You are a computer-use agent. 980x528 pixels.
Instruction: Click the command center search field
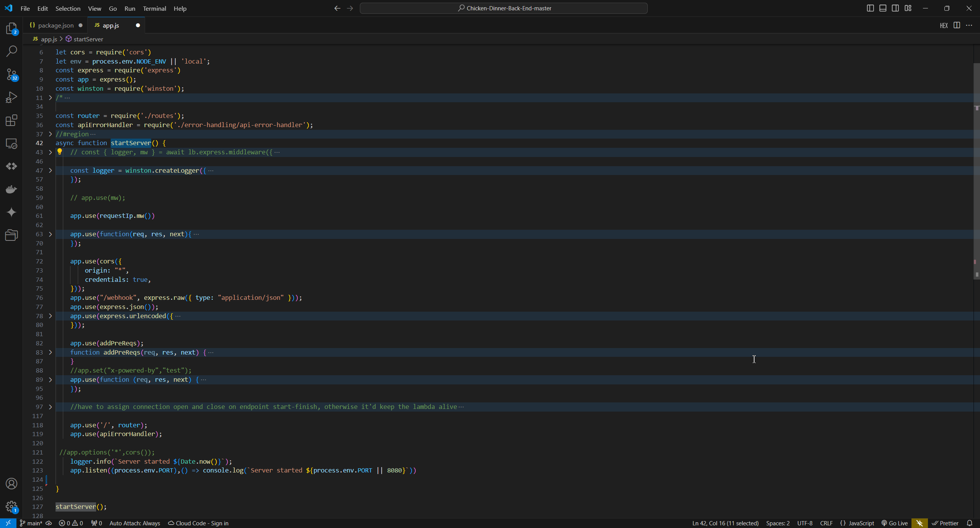coord(503,8)
